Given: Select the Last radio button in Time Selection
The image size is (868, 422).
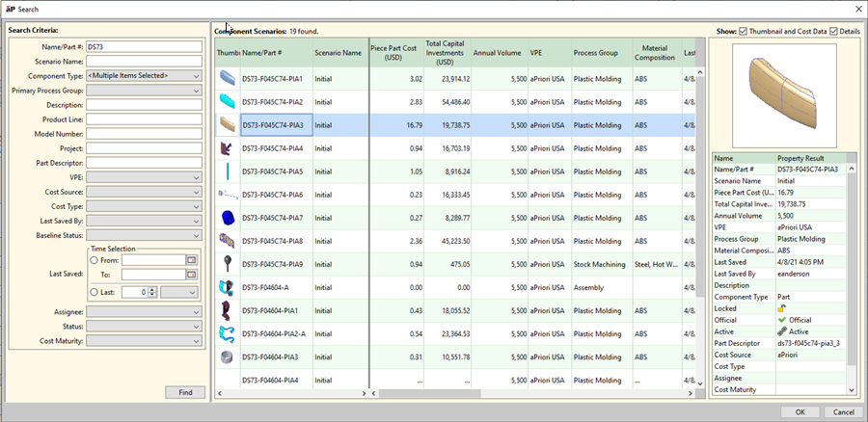Looking at the screenshot, I should click(94, 292).
